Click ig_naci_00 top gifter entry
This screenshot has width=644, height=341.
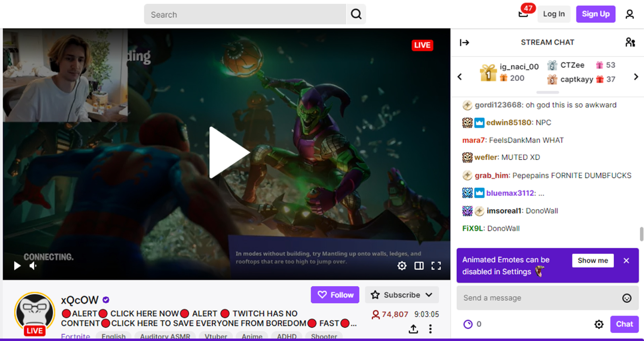pos(510,72)
